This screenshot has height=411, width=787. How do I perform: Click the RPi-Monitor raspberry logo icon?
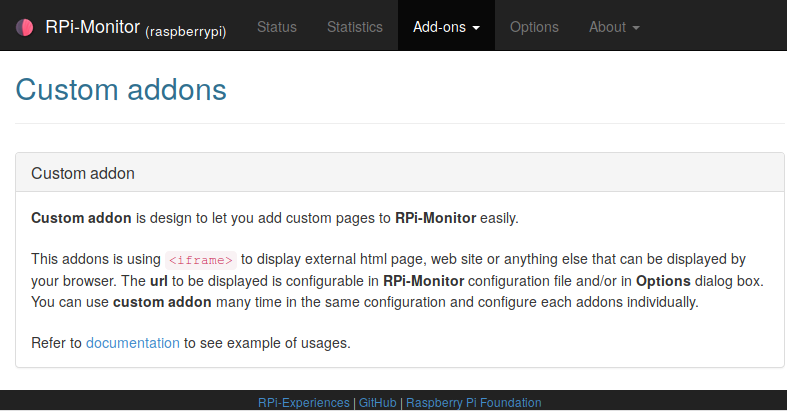25,27
